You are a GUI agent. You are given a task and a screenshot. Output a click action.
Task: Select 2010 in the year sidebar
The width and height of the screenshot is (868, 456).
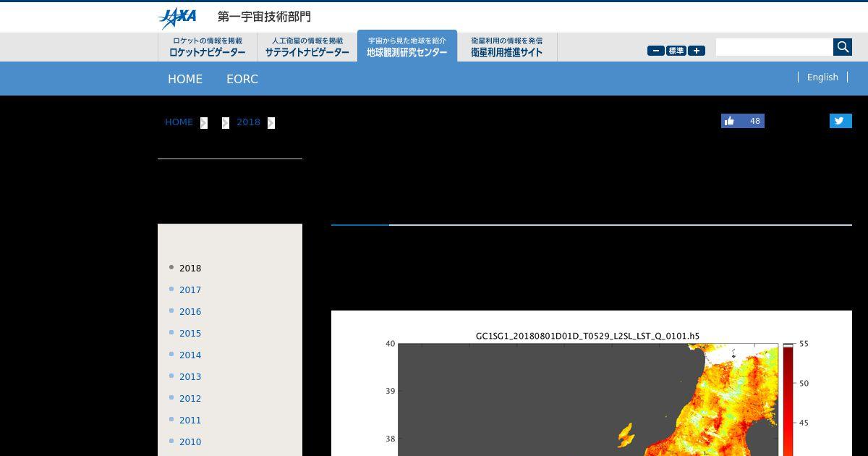tap(190, 442)
